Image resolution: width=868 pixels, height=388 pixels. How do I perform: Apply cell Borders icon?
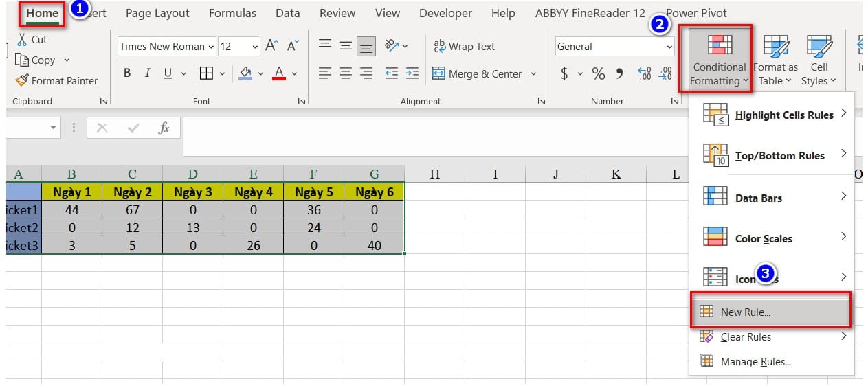(206, 73)
